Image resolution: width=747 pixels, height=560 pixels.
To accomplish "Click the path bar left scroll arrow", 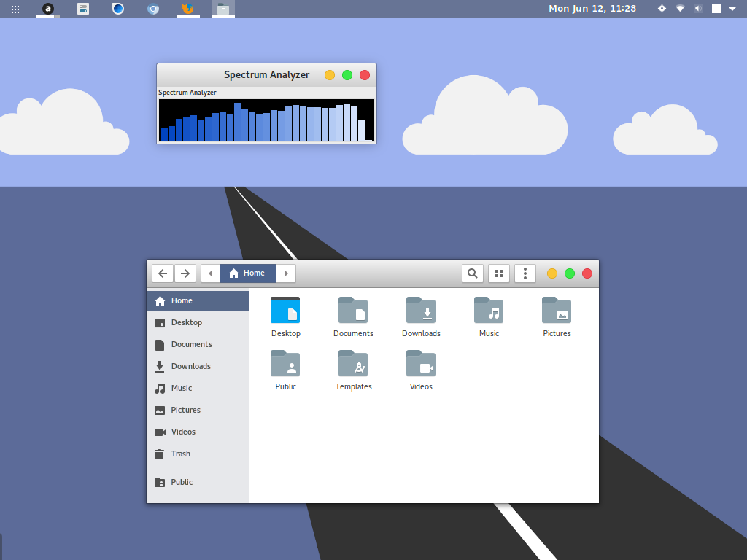I will coord(211,273).
